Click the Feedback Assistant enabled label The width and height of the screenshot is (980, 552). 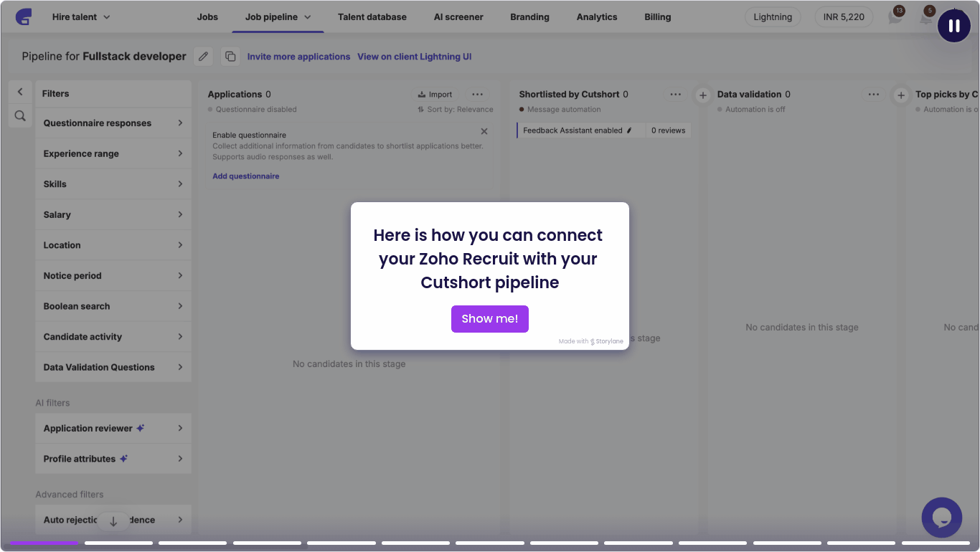573,130
